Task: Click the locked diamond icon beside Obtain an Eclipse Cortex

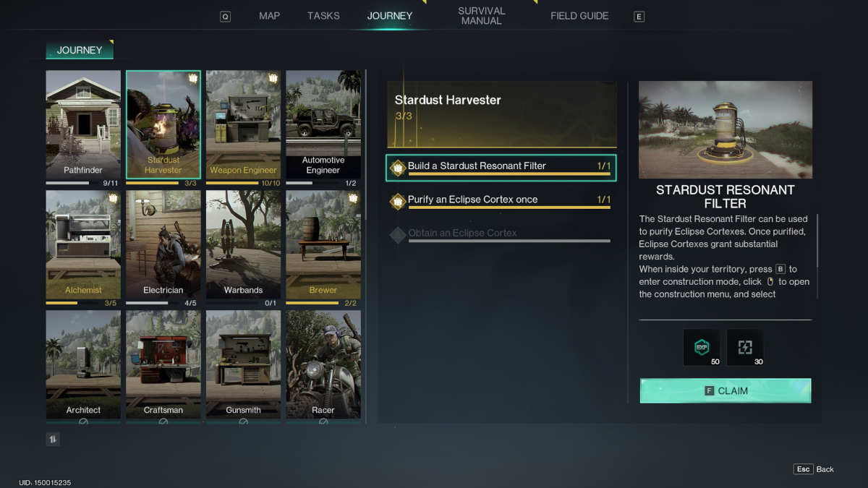Action: point(398,235)
